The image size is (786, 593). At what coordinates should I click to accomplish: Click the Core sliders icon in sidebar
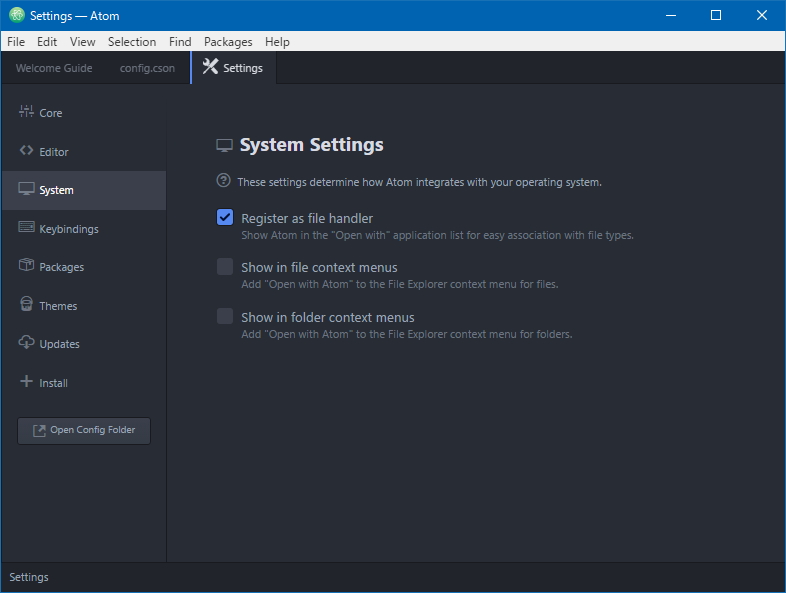(x=26, y=111)
